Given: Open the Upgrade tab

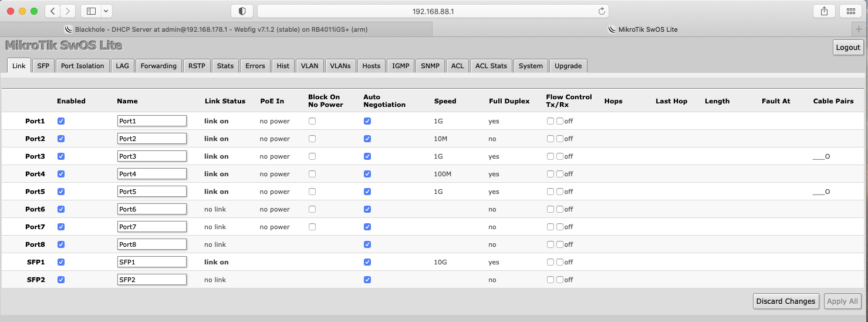Looking at the screenshot, I should tap(569, 66).
